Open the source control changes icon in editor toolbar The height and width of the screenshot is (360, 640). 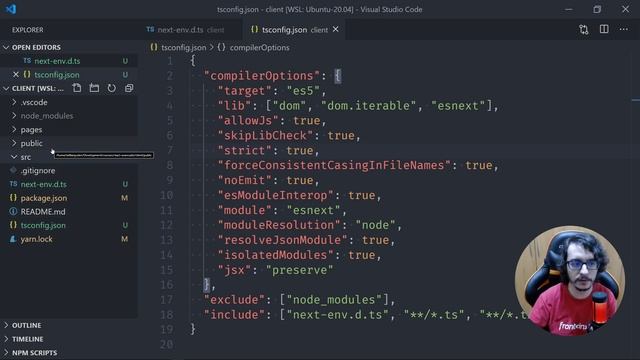tap(584, 29)
